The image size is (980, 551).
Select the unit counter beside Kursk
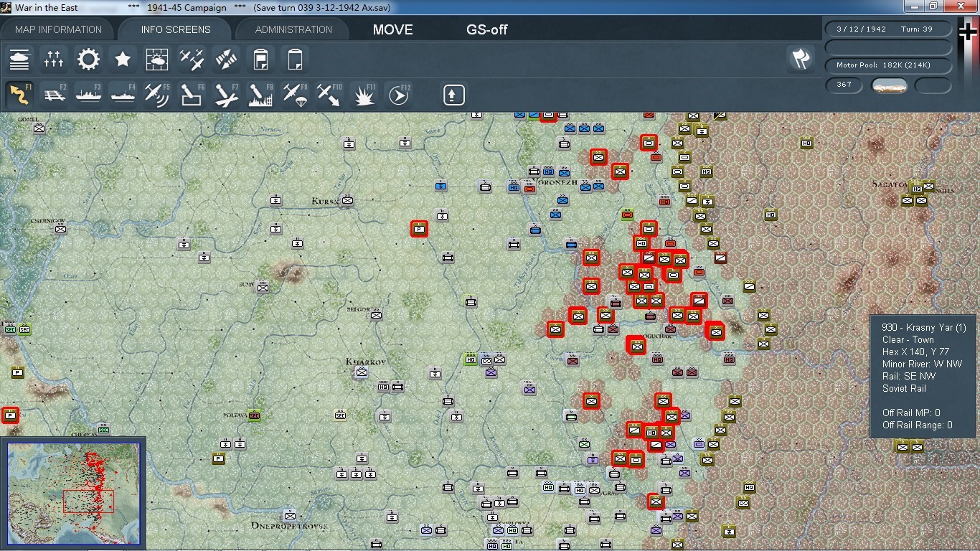click(x=348, y=200)
